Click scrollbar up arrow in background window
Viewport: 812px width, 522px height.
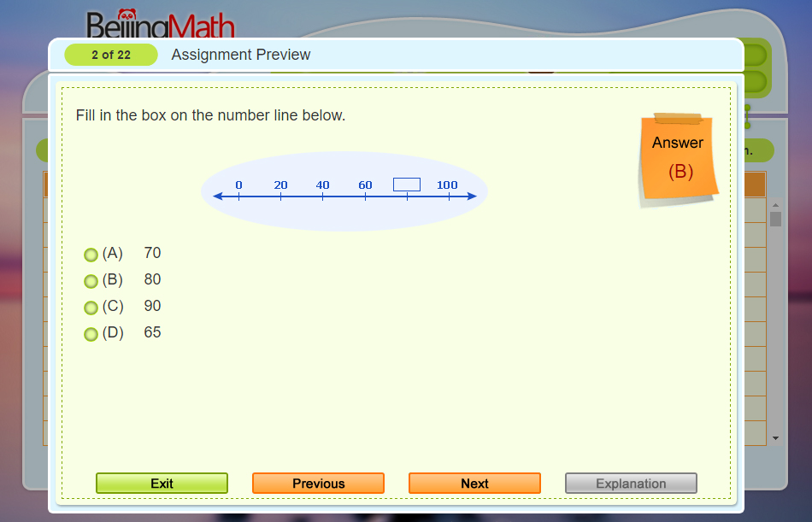point(775,205)
